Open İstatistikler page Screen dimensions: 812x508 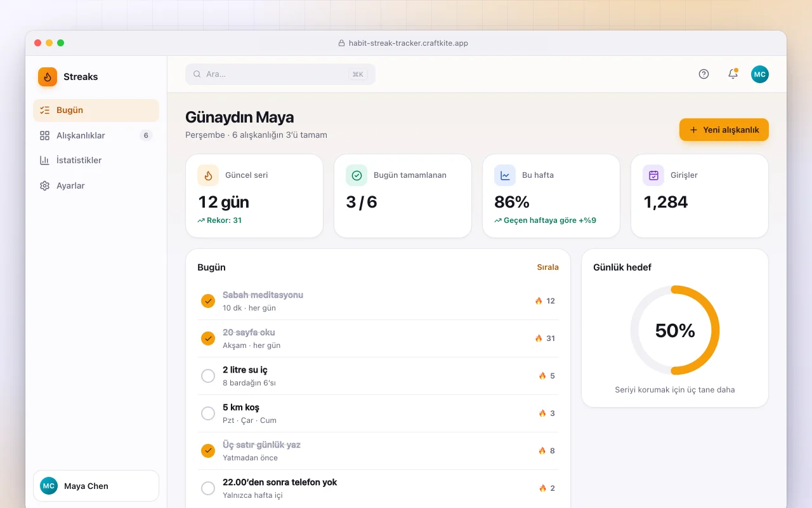(96, 160)
